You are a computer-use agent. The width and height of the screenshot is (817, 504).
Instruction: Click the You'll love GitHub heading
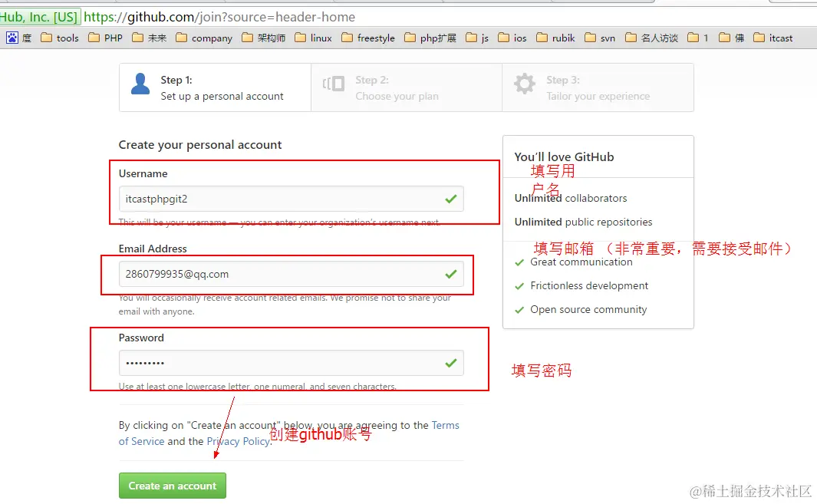(x=564, y=157)
